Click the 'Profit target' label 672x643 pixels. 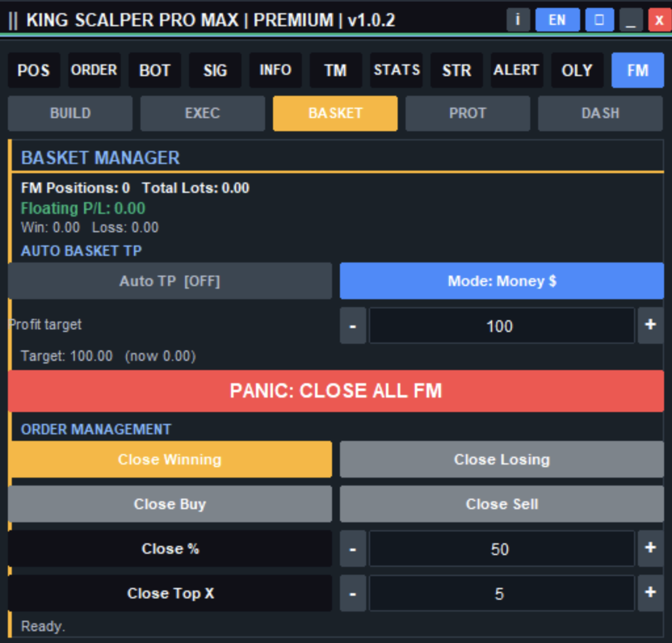(x=45, y=325)
